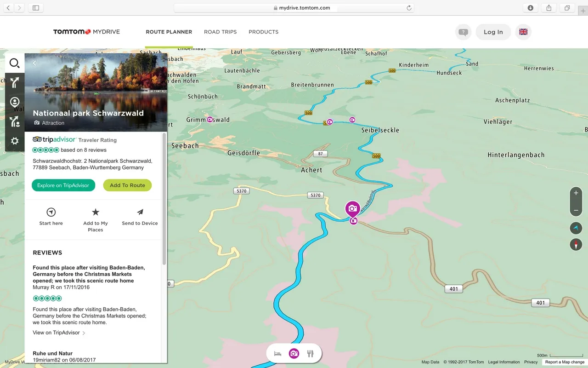Collapse the place details panel with the chevron
The image size is (588, 368).
pyautogui.click(x=34, y=63)
